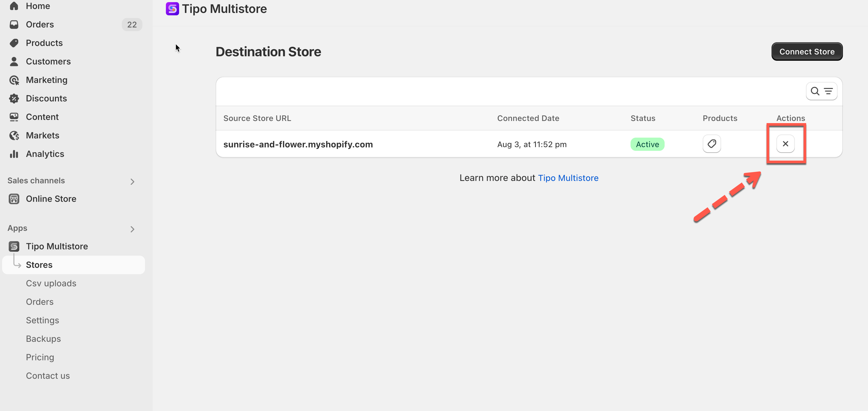Click the disconnect X icon in Actions
Image resolution: width=868 pixels, height=411 pixels.
pos(785,144)
